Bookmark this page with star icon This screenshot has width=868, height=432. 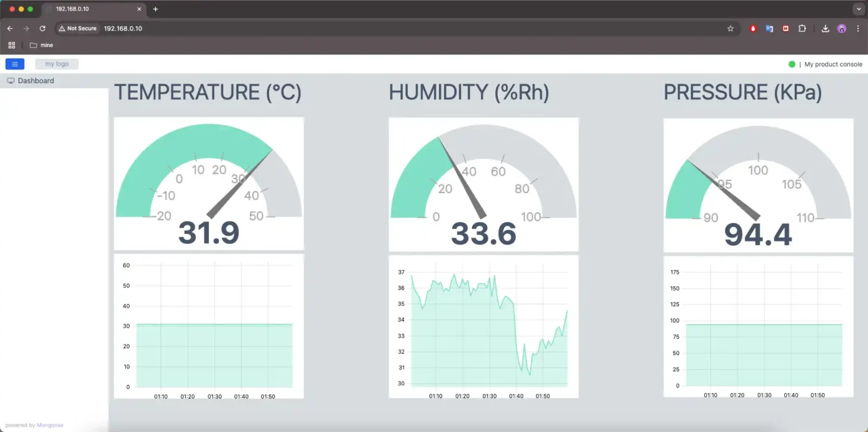pyautogui.click(x=730, y=29)
